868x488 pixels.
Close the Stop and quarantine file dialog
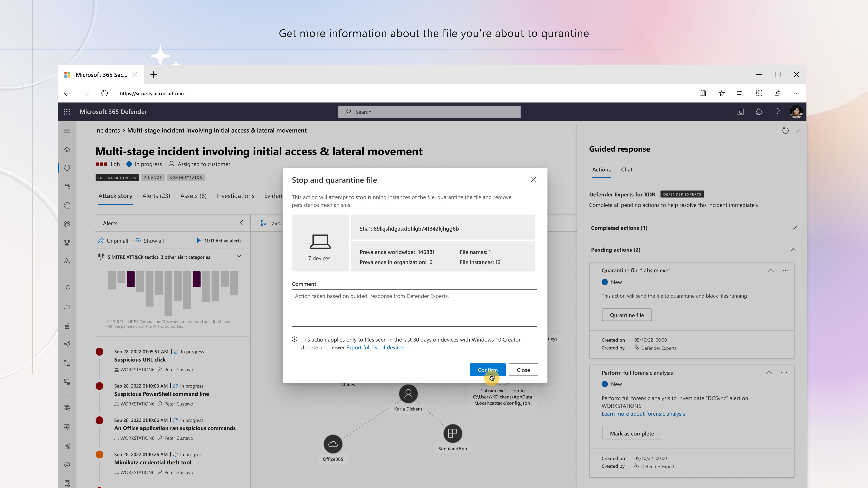[533, 180]
